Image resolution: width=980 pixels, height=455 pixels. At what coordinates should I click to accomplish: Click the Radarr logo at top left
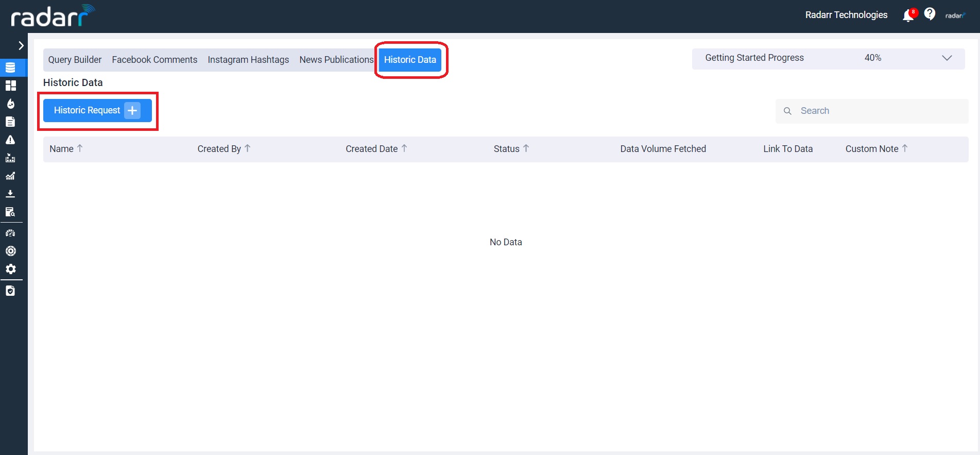(x=53, y=15)
